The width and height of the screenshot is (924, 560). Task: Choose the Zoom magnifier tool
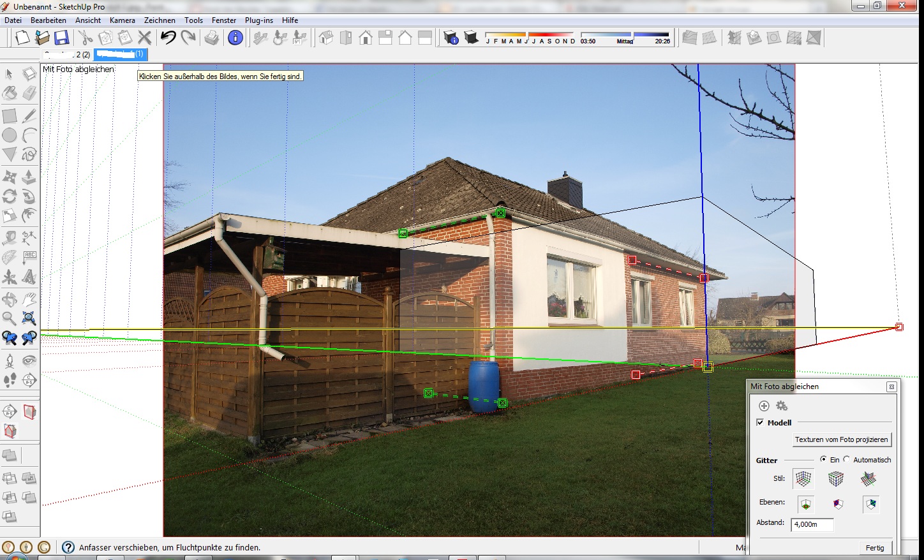click(x=9, y=318)
